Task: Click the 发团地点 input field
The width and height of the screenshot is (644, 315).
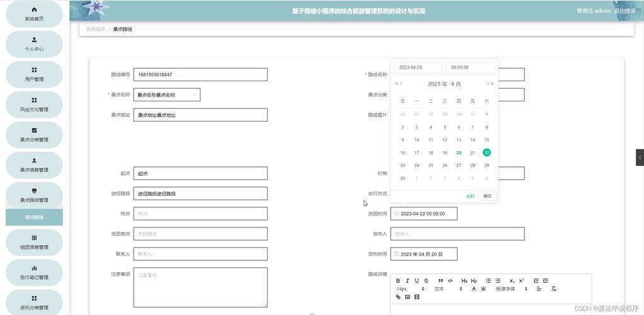Action: point(200,234)
